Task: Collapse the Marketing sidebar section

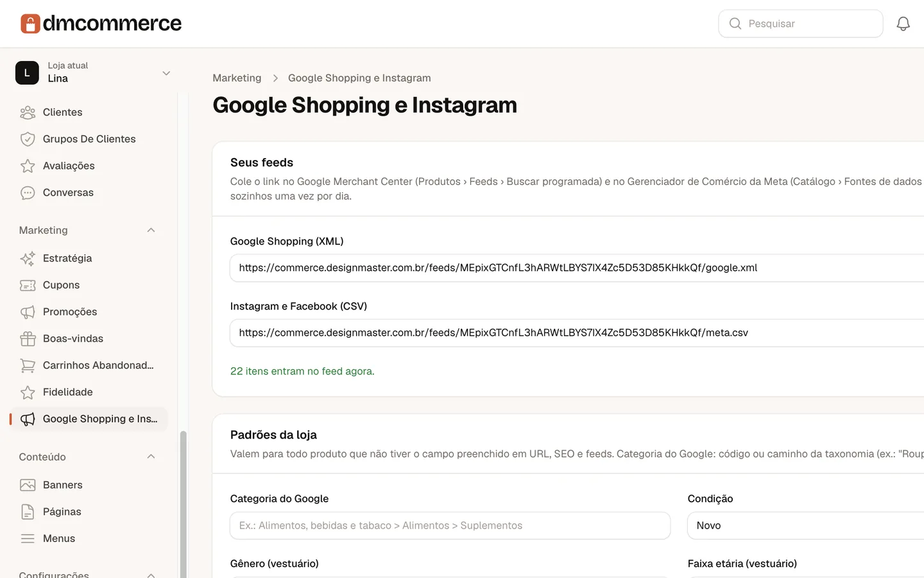Action: (151, 231)
